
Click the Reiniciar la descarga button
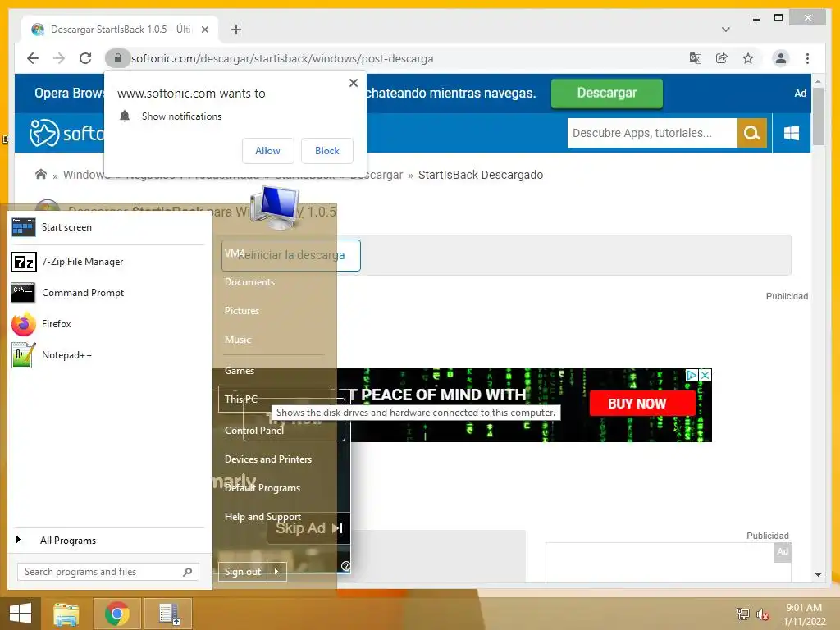291,255
